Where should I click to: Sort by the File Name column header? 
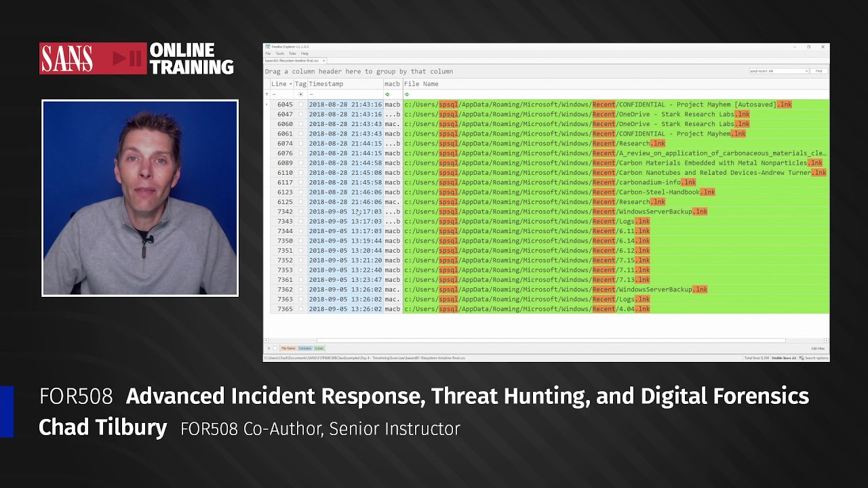[x=616, y=84]
